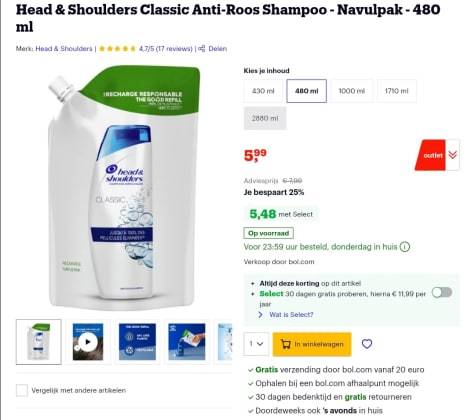This screenshot has height=420, width=475.
Task: Click the star rating icons
Action: click(117, 49)
